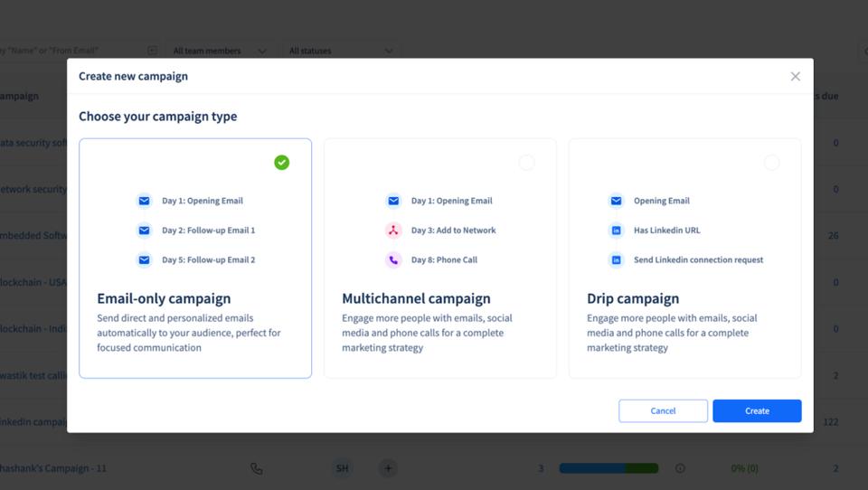Click the Add to Network icon for Day 3

pyautogui.click(x=393, y=231)
